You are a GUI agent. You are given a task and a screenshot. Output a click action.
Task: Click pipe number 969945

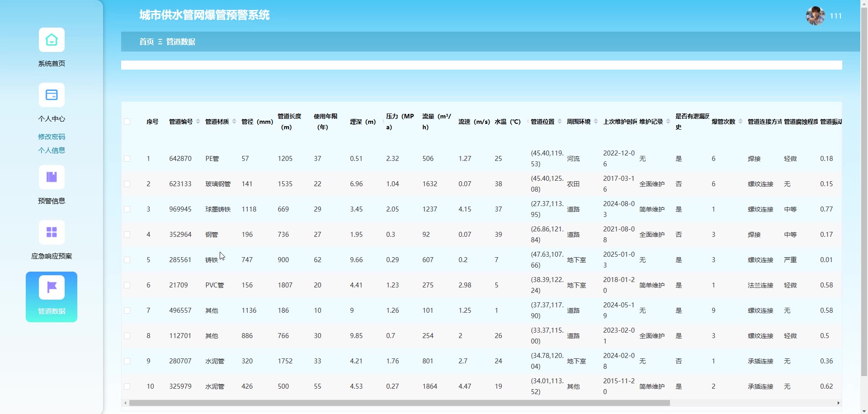click(180, 209)
